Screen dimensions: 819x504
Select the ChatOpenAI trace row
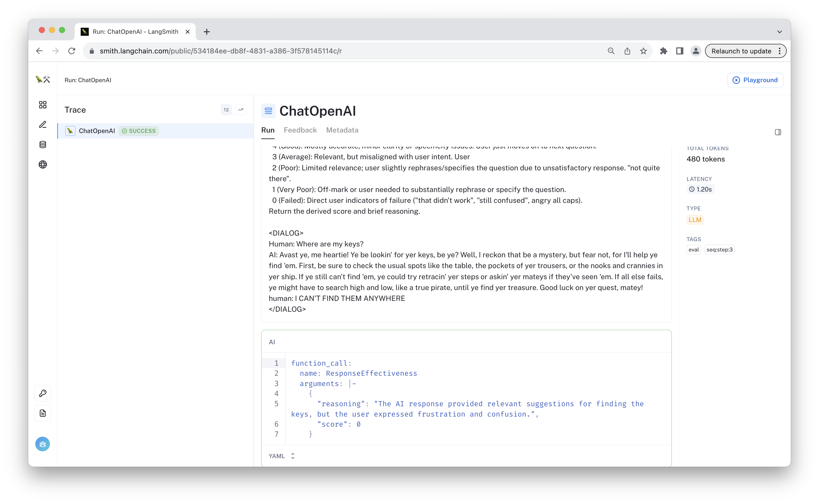155,131
